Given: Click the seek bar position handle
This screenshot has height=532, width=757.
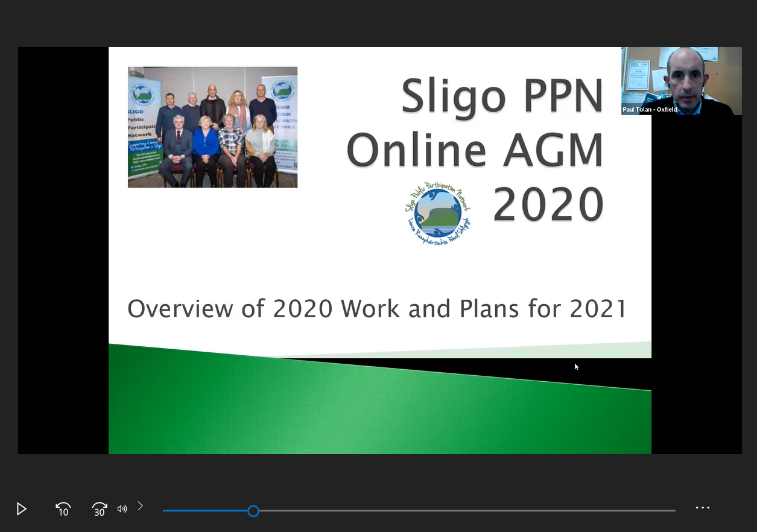Looking at the screenshot, I should tap(253, 511).
